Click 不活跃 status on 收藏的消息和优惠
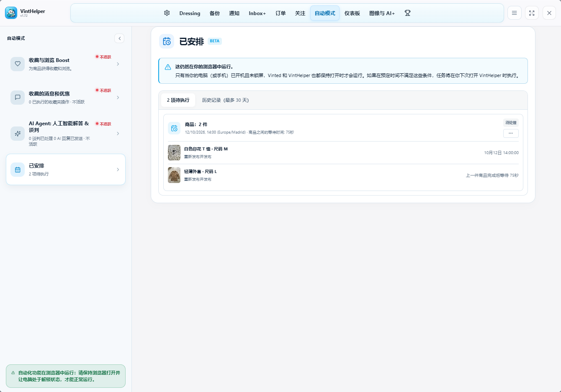Image resolution: width=561 pixels, height=392 pixels. (x=103, y=90)
